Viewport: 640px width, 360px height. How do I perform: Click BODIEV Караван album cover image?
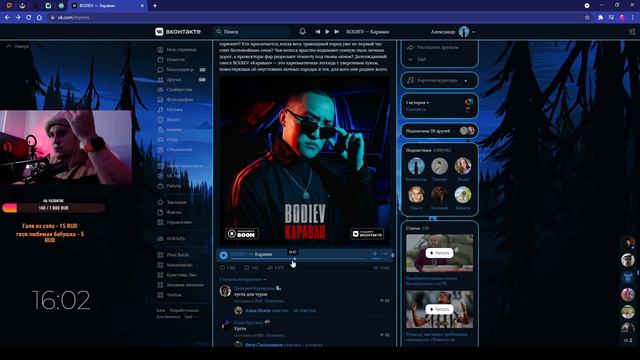coord(304,160)
